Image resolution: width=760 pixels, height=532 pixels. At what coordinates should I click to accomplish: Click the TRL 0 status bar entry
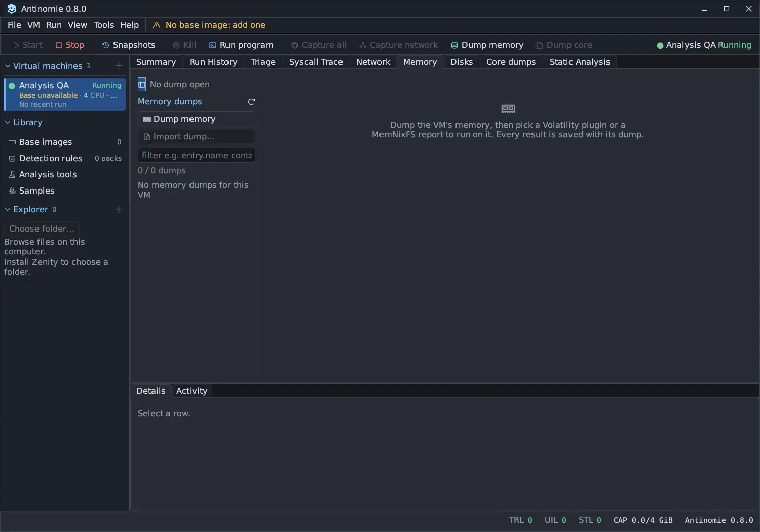[x=520, y=520]
